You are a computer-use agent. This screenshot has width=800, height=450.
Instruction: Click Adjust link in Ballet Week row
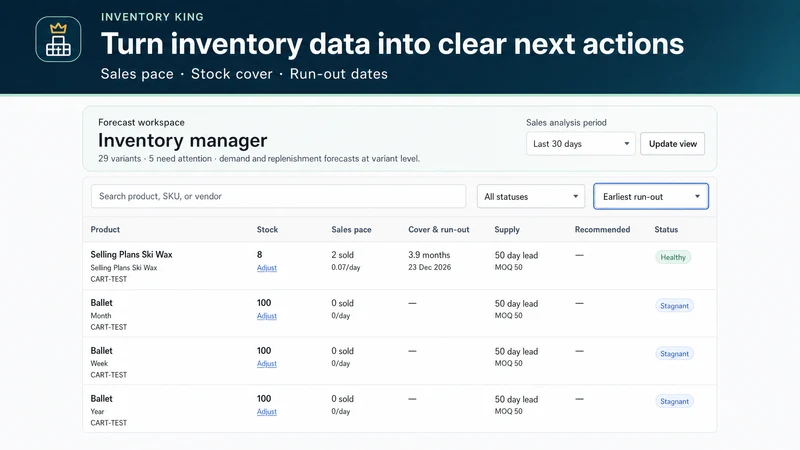pyautogui.click(x=267, y=364)
